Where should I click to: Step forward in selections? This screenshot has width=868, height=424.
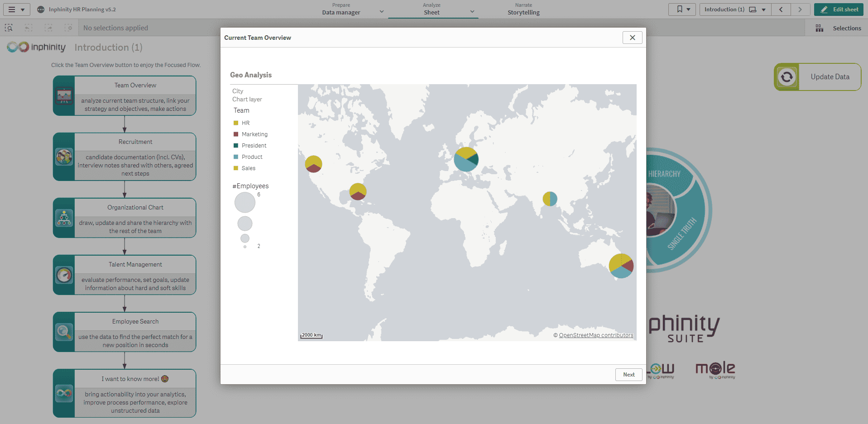click(48, 28)
